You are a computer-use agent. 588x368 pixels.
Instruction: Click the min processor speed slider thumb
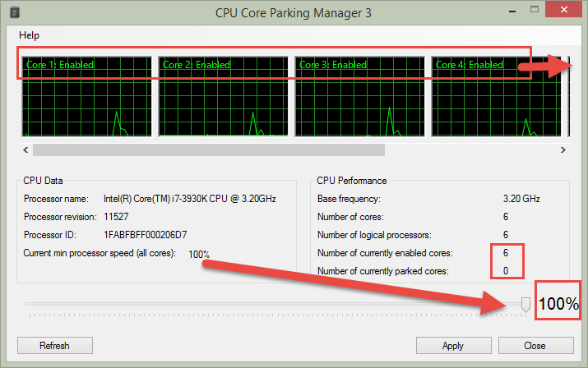point(525,305)
